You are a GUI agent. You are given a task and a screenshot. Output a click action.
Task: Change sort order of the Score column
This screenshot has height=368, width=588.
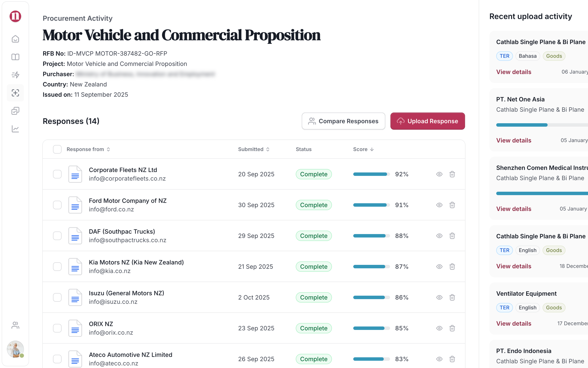pos(372,149)
